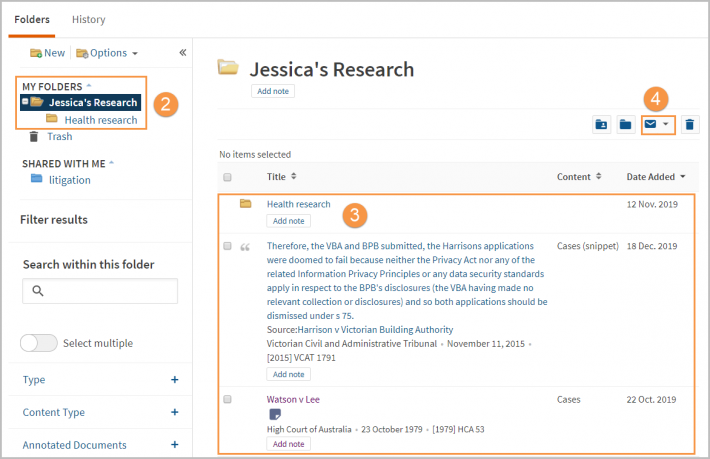Tick the select all checkbox in header
The height and width of the screenshot is (459, 710).
point(227,177)
